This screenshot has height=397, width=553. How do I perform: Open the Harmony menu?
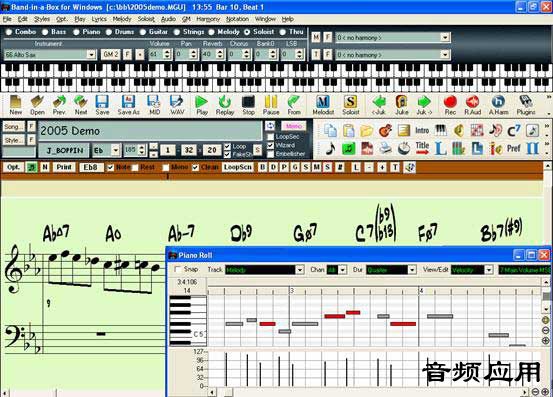click(208, 19)
